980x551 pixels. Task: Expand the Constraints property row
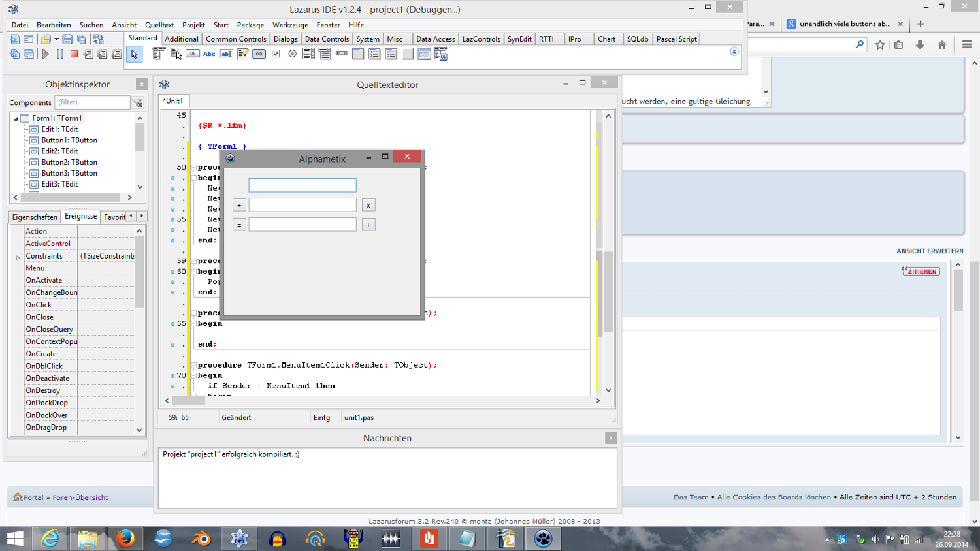point(18,257)
